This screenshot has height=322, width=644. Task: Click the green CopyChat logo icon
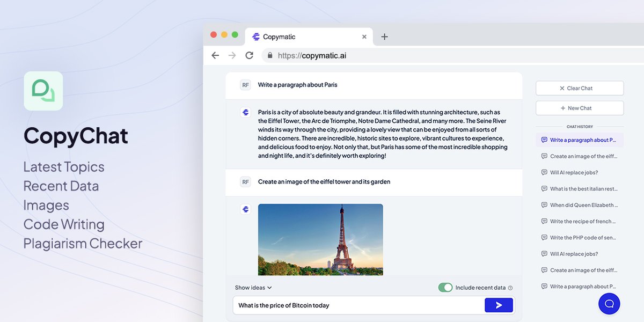tap(43, 91)
